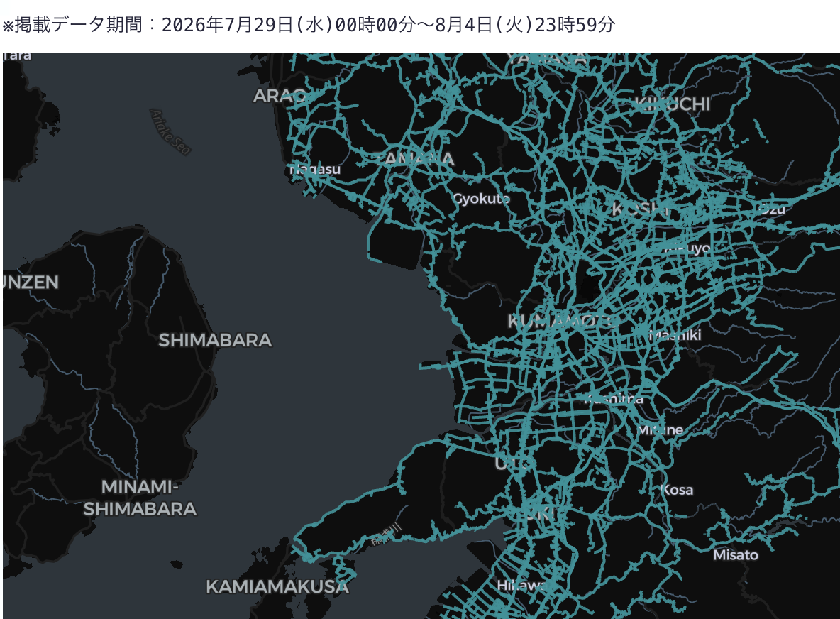Click the SHIMABARA city label

(215, 340)
